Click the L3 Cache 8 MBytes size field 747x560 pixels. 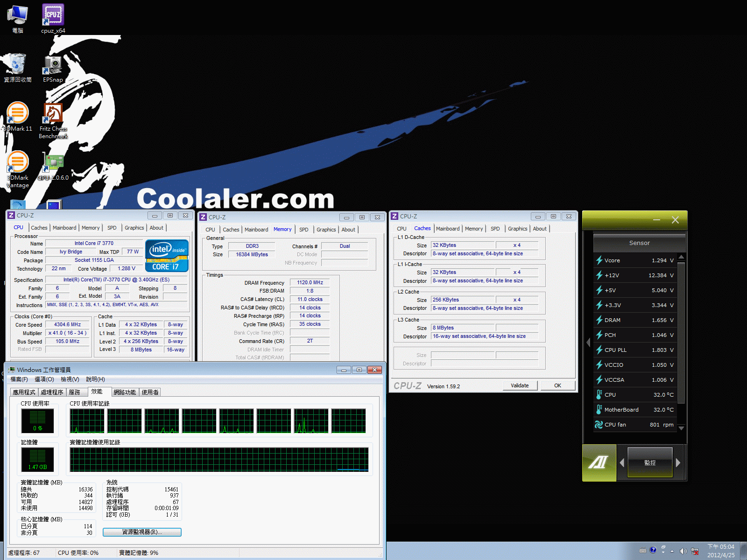pos(462,328)
